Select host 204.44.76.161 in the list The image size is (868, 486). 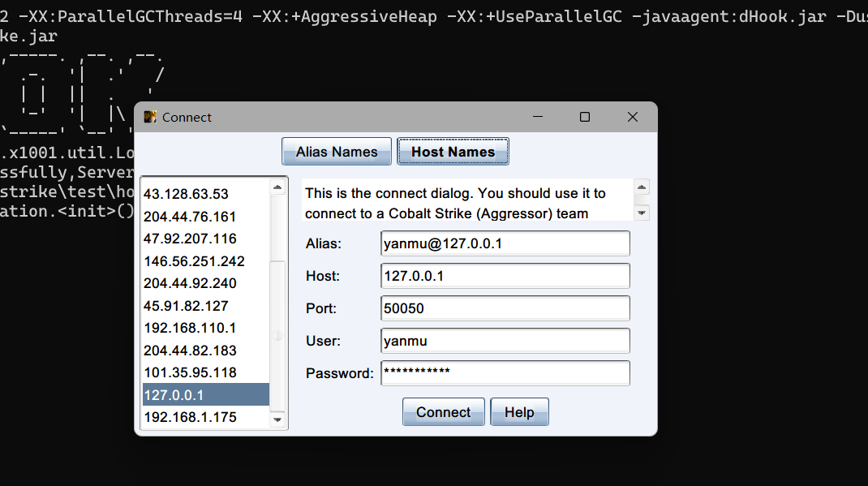coord(206,217)
